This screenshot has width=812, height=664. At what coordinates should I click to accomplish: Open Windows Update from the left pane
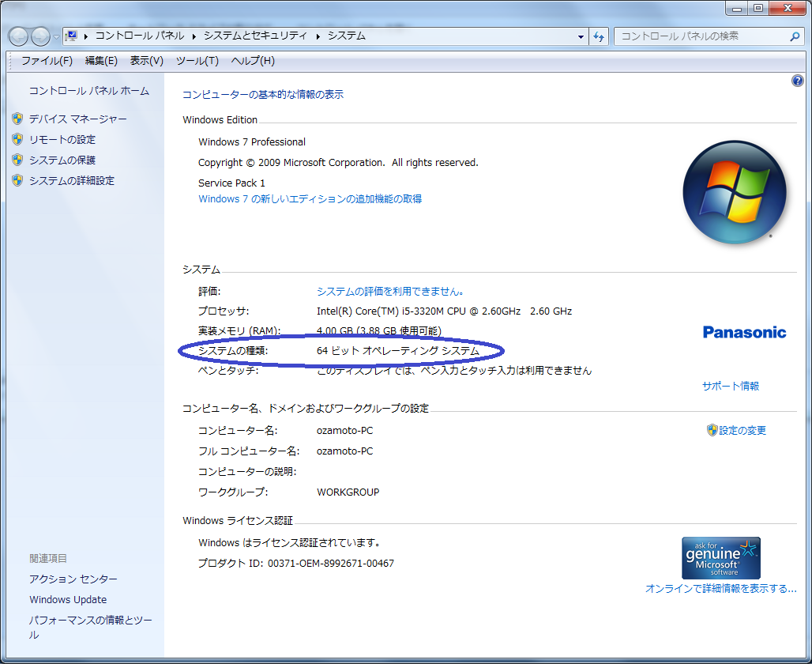click(x=68, y=599)
